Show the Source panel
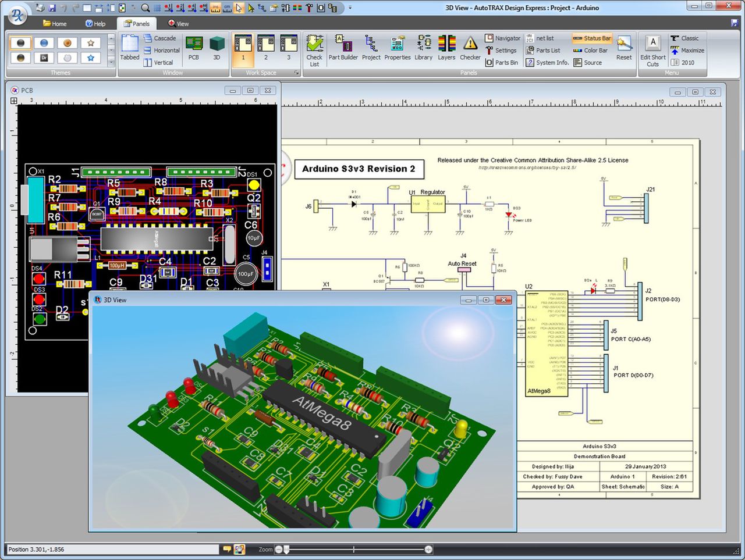 (x=588, y=63)
